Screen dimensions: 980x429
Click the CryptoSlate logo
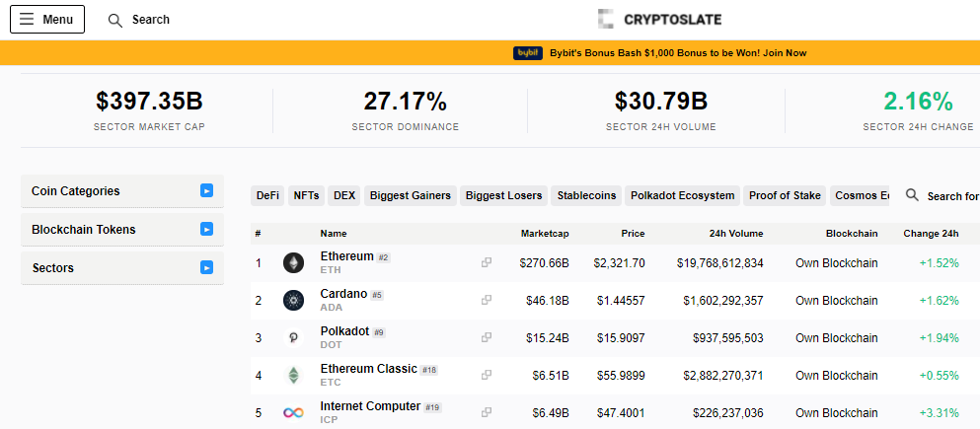(x=659, y=20)
